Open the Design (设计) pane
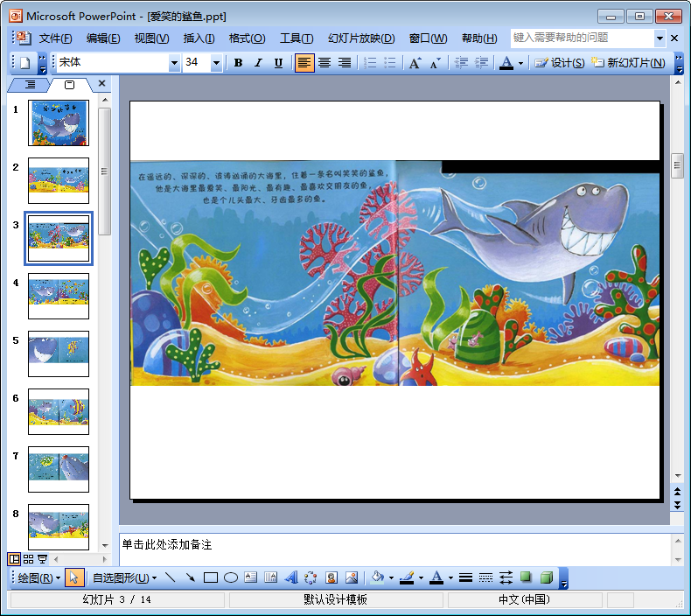 [x=560, y=63]
